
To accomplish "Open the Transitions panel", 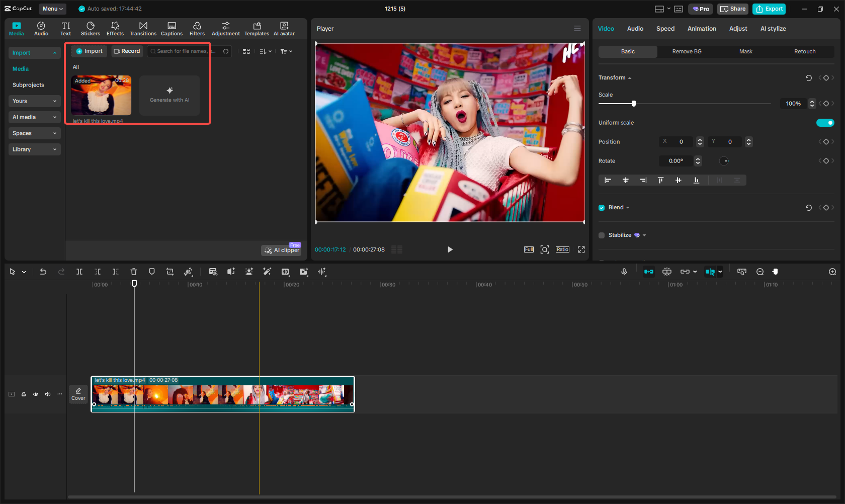I will [143, 28].
